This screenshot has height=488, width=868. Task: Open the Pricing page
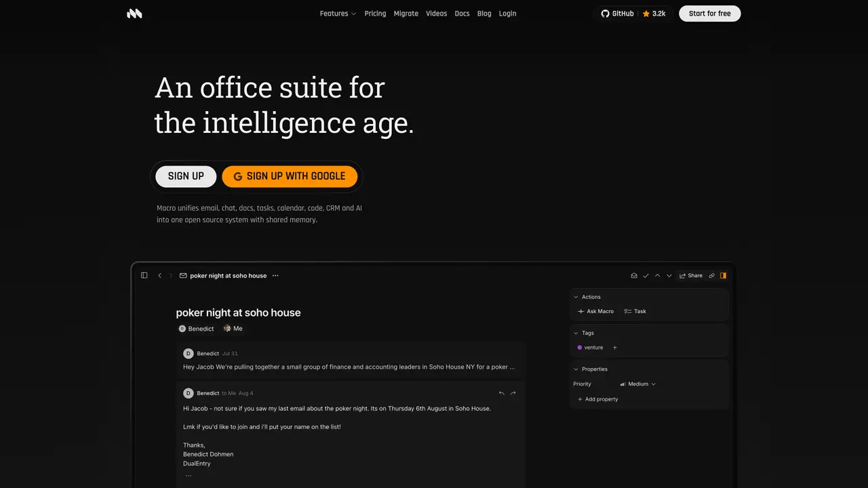[x=375, y=14]
